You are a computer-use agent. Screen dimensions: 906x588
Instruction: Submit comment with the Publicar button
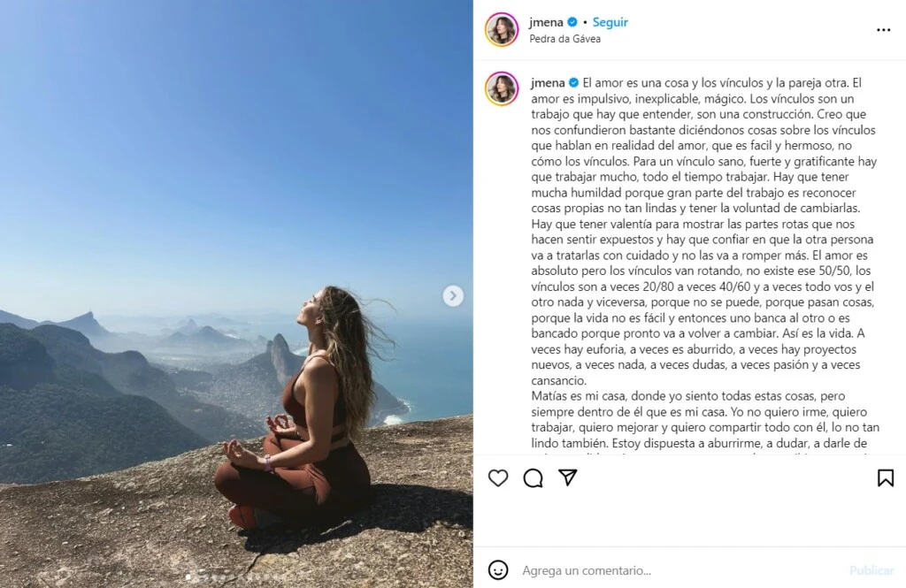click(x=871, y=570)
